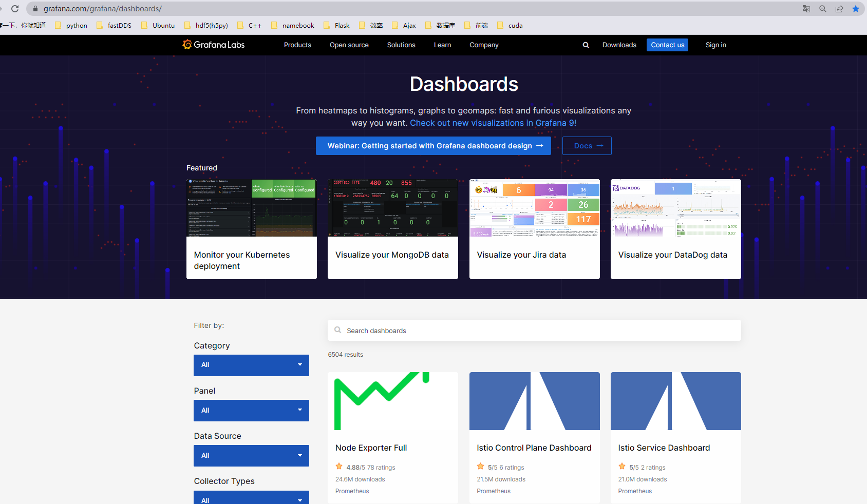Click the Sign in link

[715, 45]
